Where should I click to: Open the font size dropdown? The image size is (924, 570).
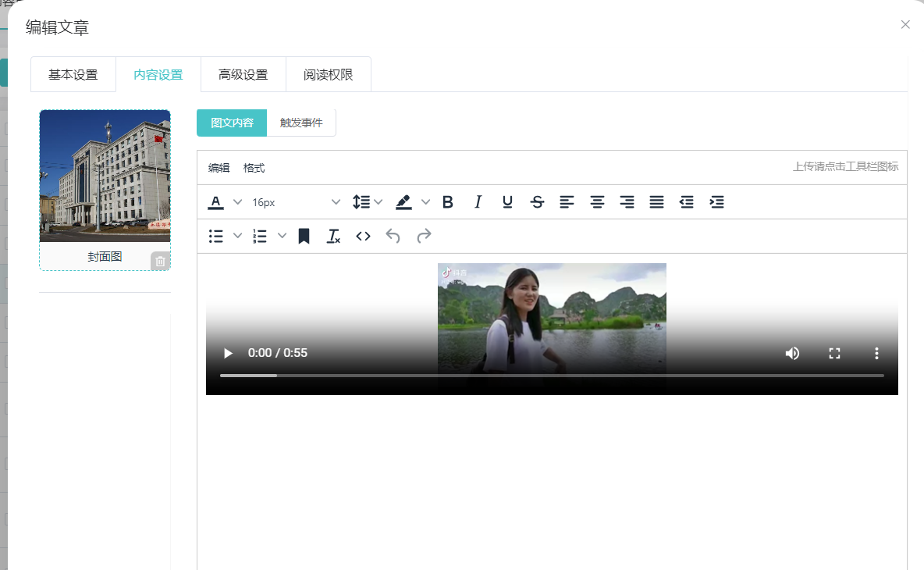click(x=336, y=201)
